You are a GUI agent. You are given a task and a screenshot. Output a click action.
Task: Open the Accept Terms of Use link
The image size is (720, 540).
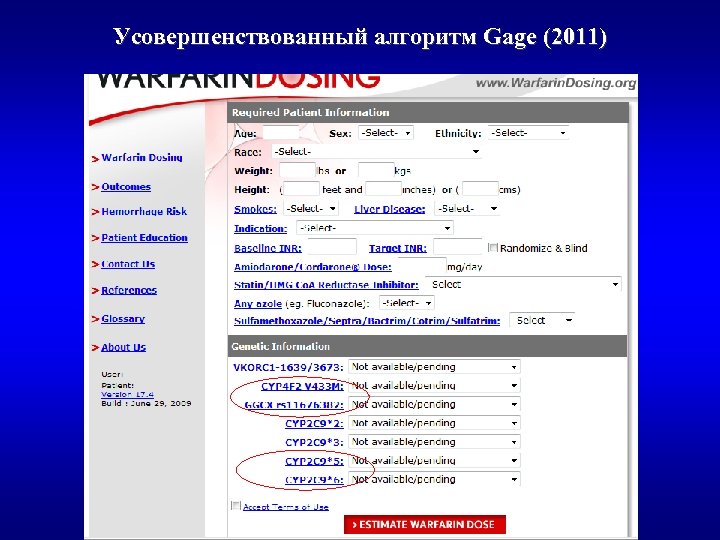(x=286, y=507)
